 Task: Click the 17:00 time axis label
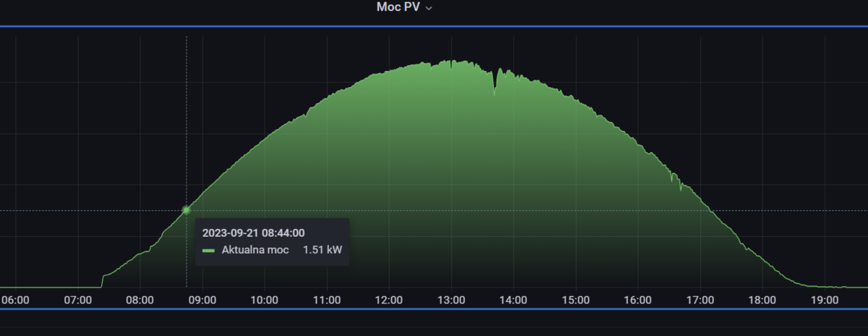tap(700, 300)
